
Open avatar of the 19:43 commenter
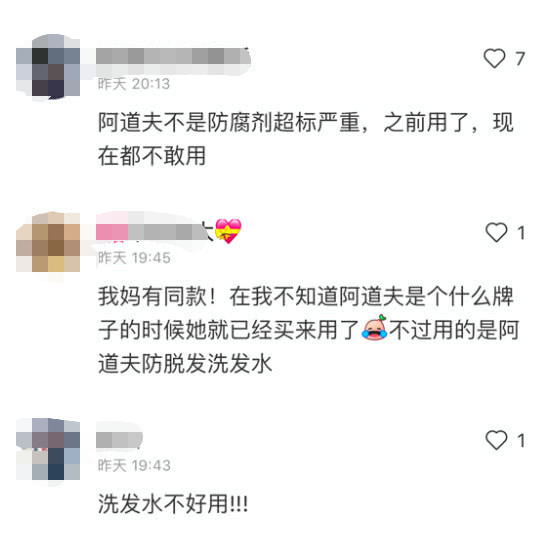coord(48,449)
